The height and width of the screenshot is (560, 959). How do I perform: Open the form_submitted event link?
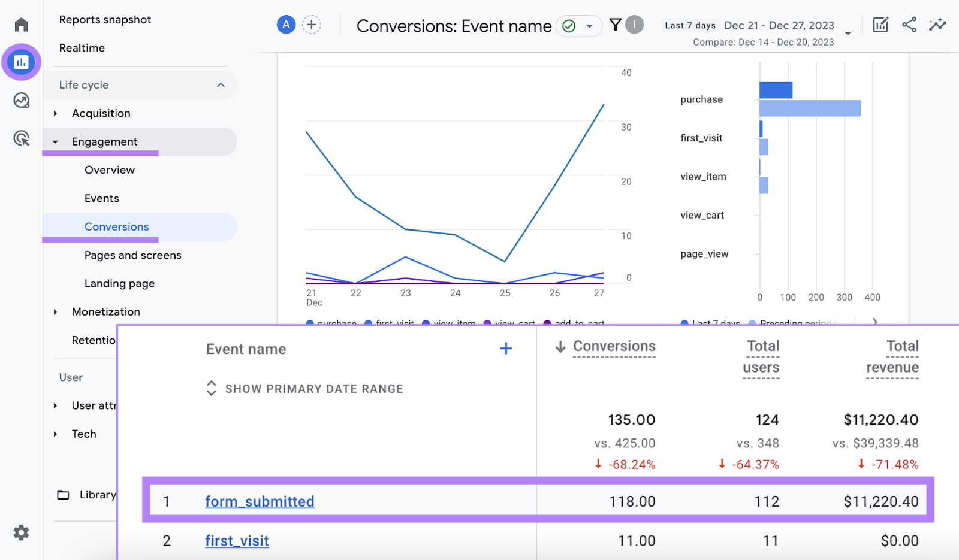pos(260,501)
